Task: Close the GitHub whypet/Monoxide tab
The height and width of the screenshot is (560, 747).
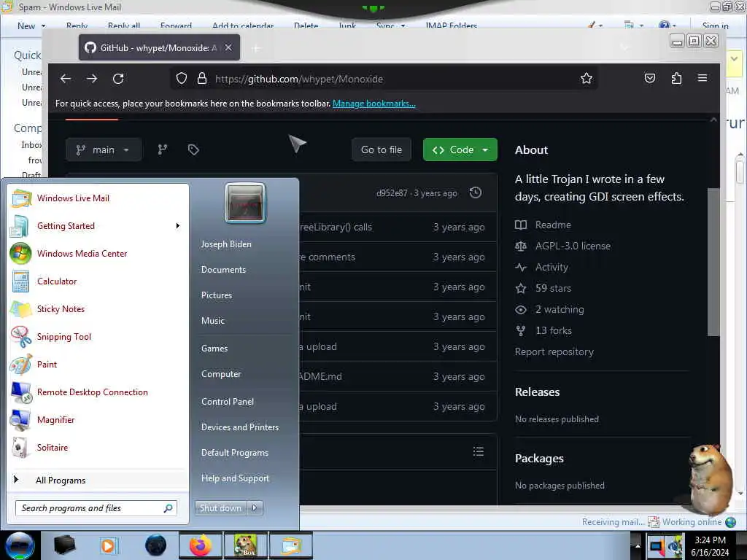Action: 228,47
